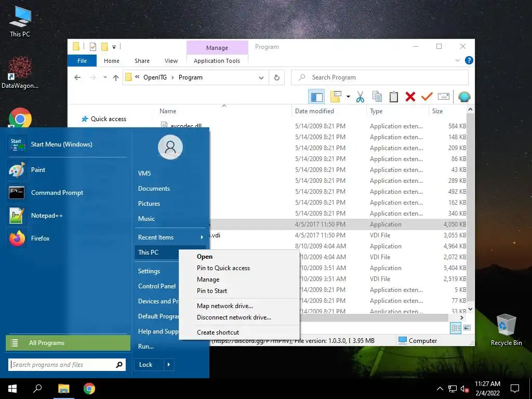Click the muted volume tray icon
Image resolution: width=532 pixels, height=399 pixels.
[465, 389]
